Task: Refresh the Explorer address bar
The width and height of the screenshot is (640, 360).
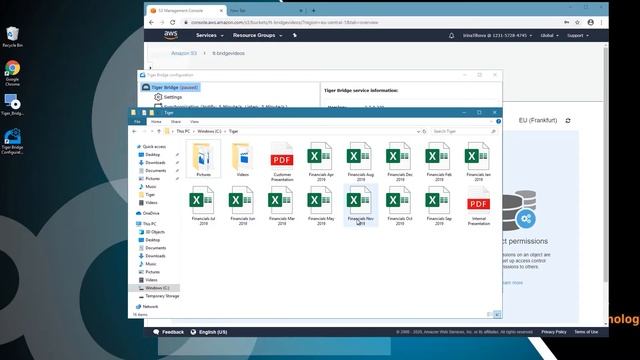Action: point(424,131)
